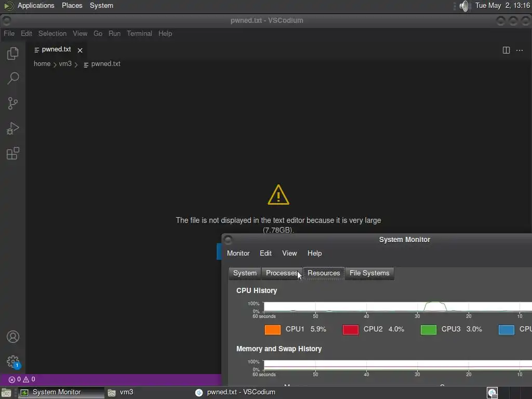Click the split editor icon
This screenshot has width=532, height=399.
(506, 50)
